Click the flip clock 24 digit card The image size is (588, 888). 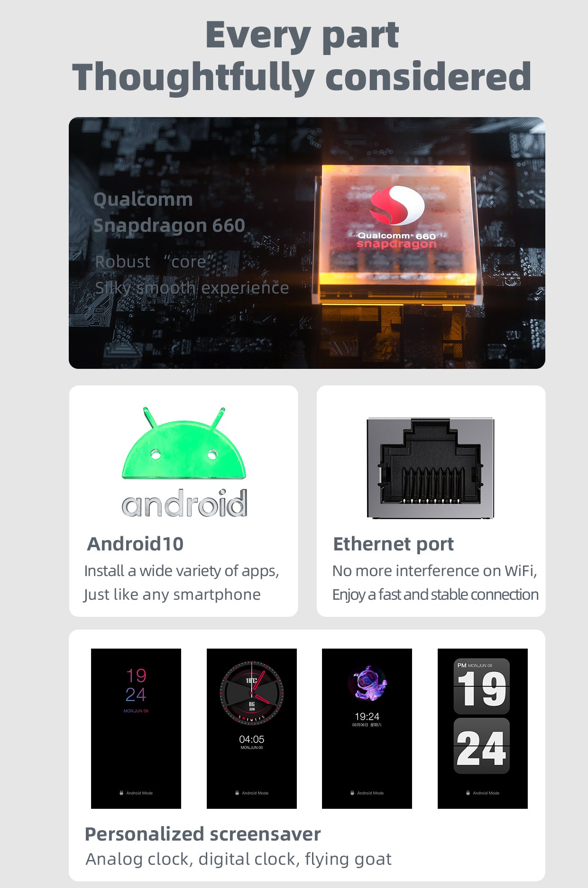pyautogui.click(x=482, y=746)
